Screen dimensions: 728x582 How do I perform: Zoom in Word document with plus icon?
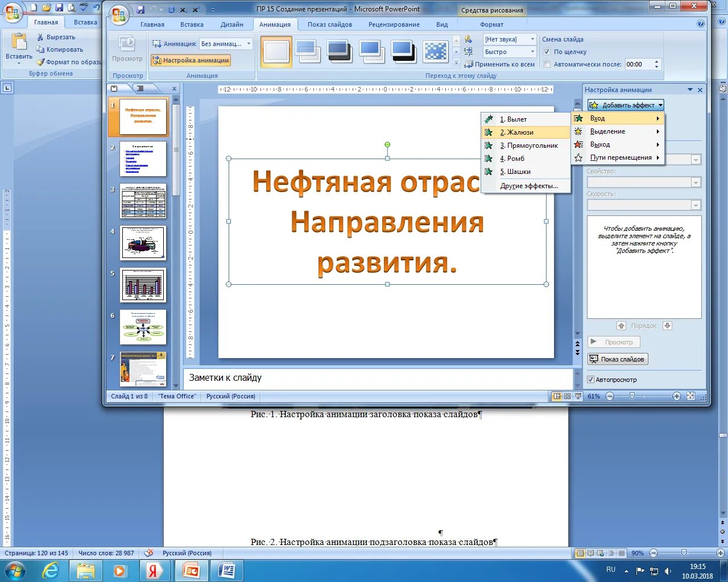click(720, 553)
